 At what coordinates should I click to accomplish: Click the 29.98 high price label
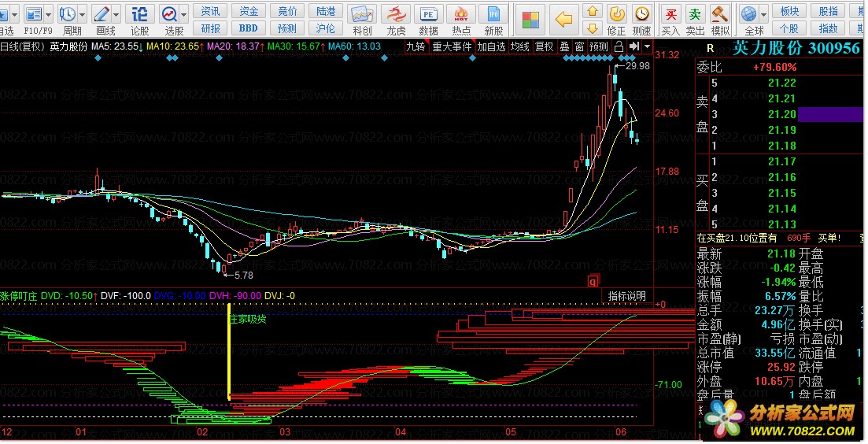[637, 66]
